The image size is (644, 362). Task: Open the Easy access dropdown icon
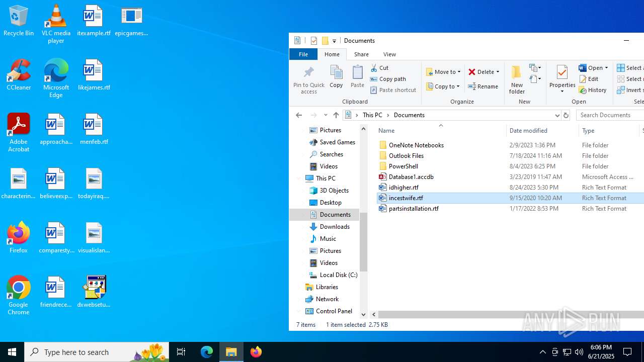[535, 79]
